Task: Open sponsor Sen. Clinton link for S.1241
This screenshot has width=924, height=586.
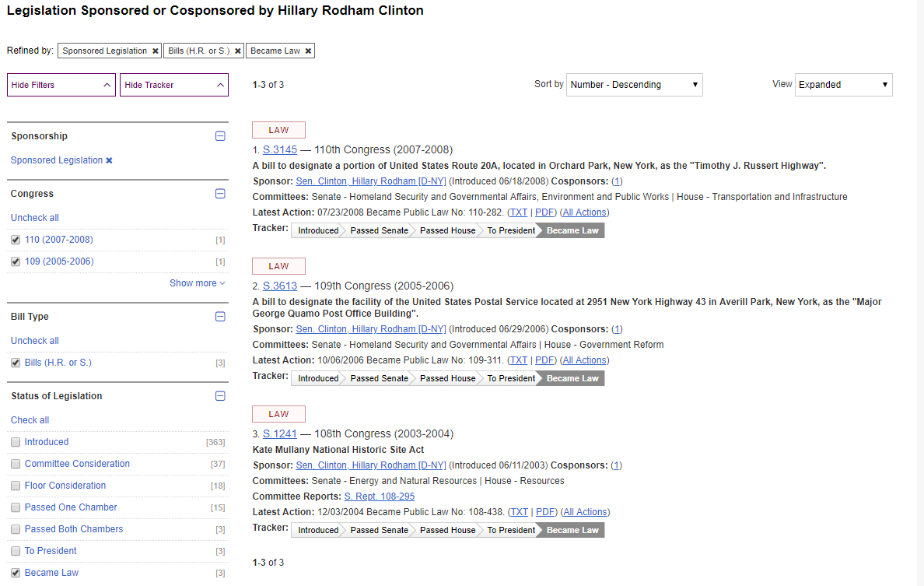Action: (371, 465)
